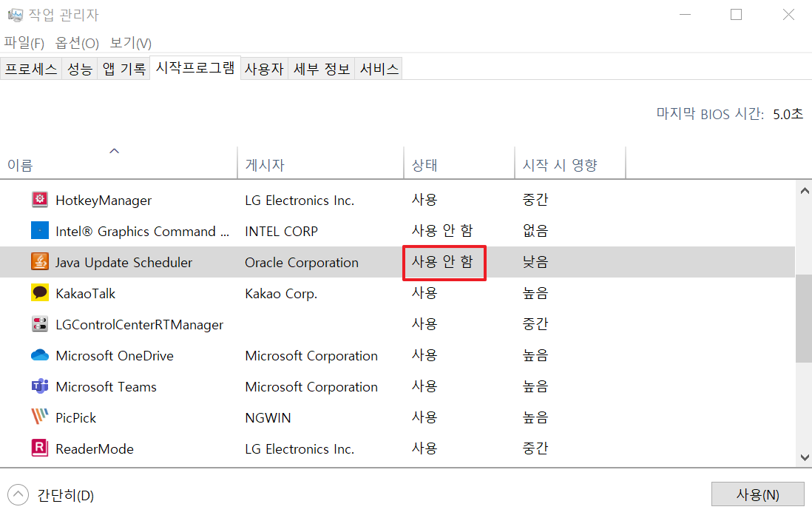Select the KakaoTalk startup entry icon
Viewport: 812px width, 521px height.
point(41,292)
